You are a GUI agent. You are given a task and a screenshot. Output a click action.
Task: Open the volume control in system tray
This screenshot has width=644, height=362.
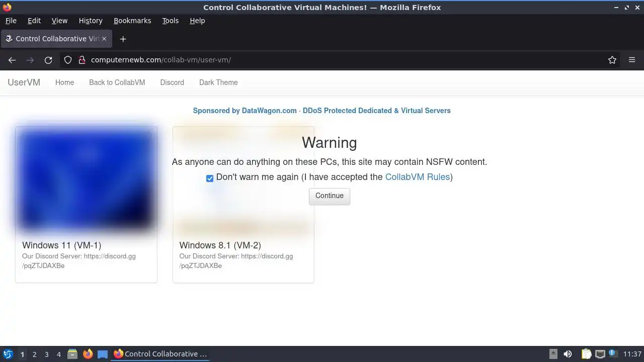[x=568, y=354]
